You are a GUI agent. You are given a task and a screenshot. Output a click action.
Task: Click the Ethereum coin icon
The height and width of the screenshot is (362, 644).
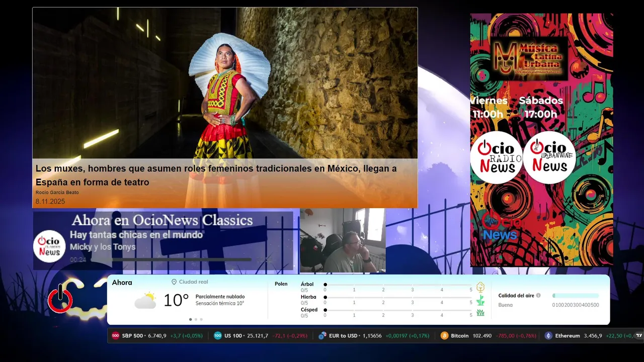click(548, 335)
